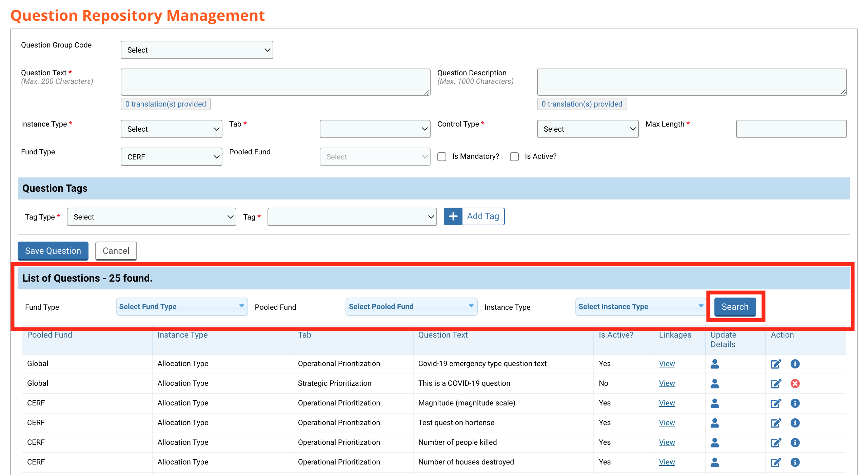Click 'Number of houses destroyed' text
Image resolution: width=868 pixels, height=475 pixels.
coord(466,462)
